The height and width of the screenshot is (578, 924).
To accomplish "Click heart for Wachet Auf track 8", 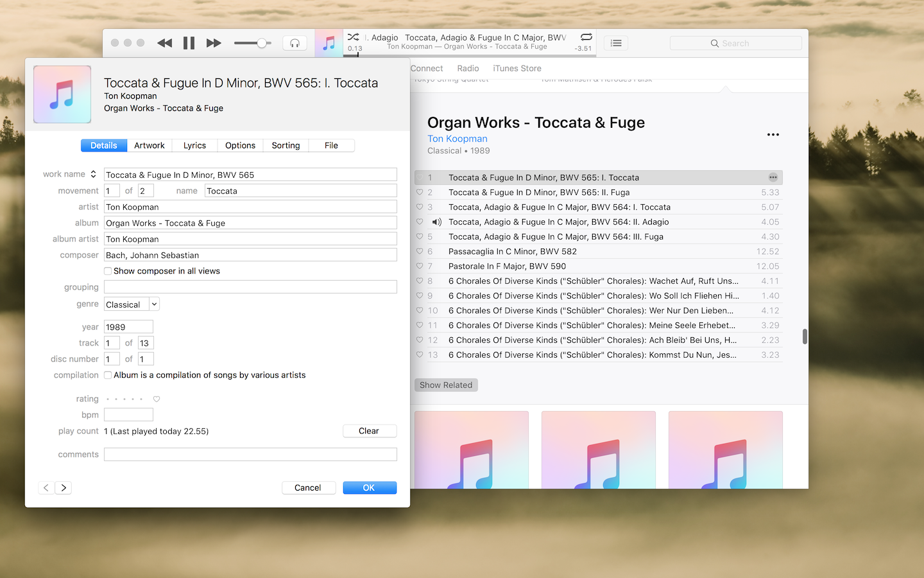I will tap(420, 281).
